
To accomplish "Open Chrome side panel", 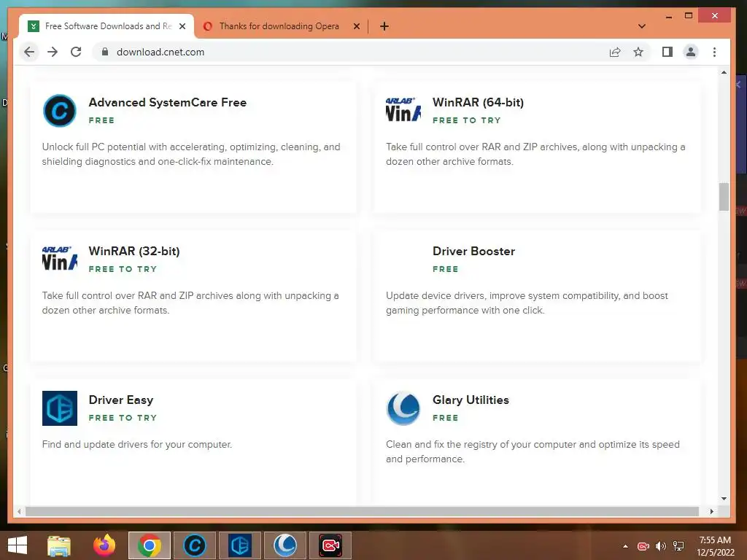I will 667,52.
